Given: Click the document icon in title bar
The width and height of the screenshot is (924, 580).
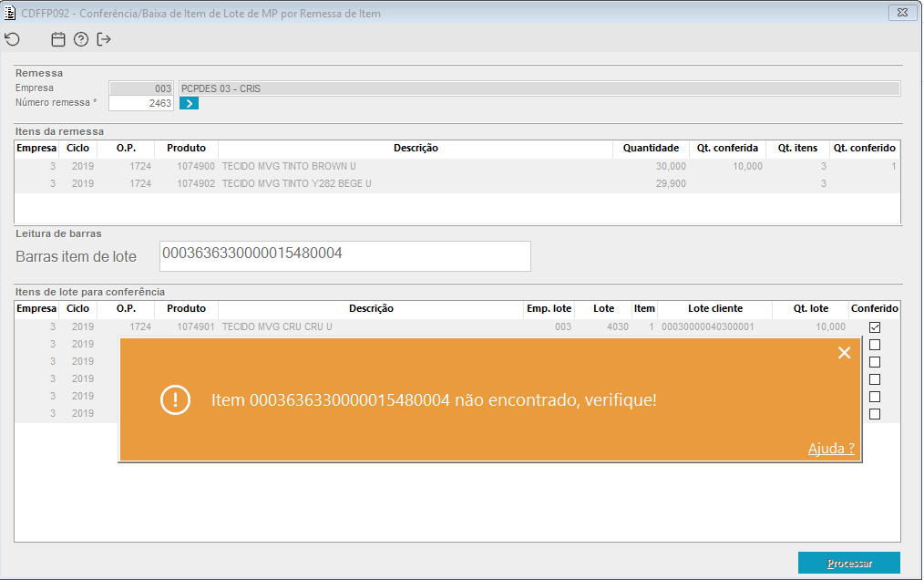Looking at the screenshot, I should [10, 13].
